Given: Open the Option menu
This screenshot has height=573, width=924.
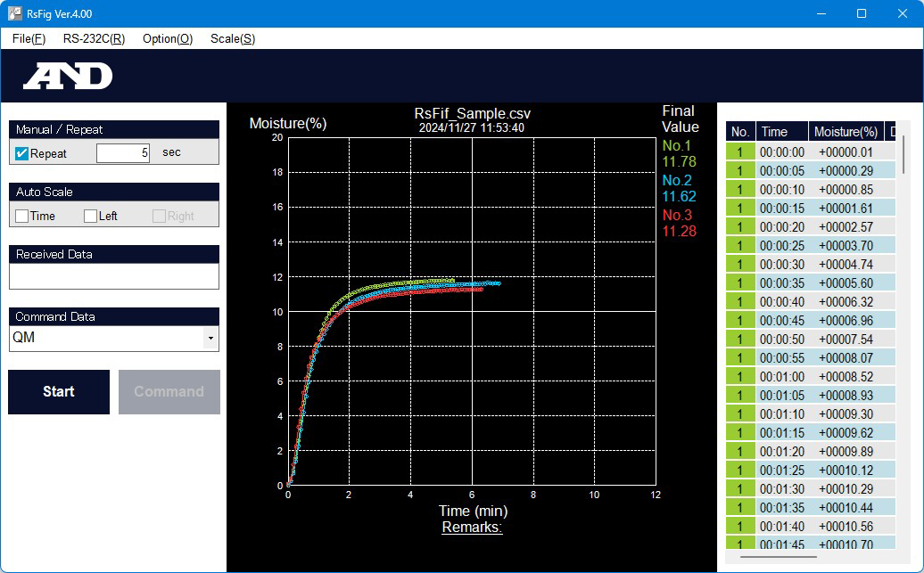Looking at the screenshot, I should [x=167, y=38].
